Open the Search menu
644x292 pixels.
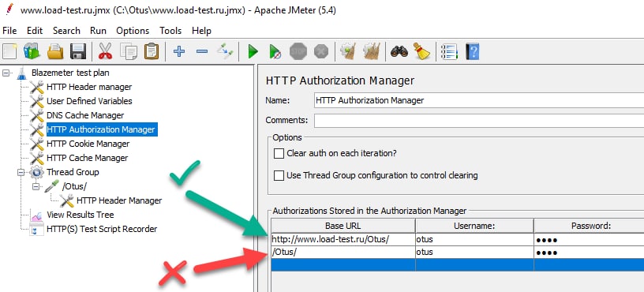(x=66, y=31)
